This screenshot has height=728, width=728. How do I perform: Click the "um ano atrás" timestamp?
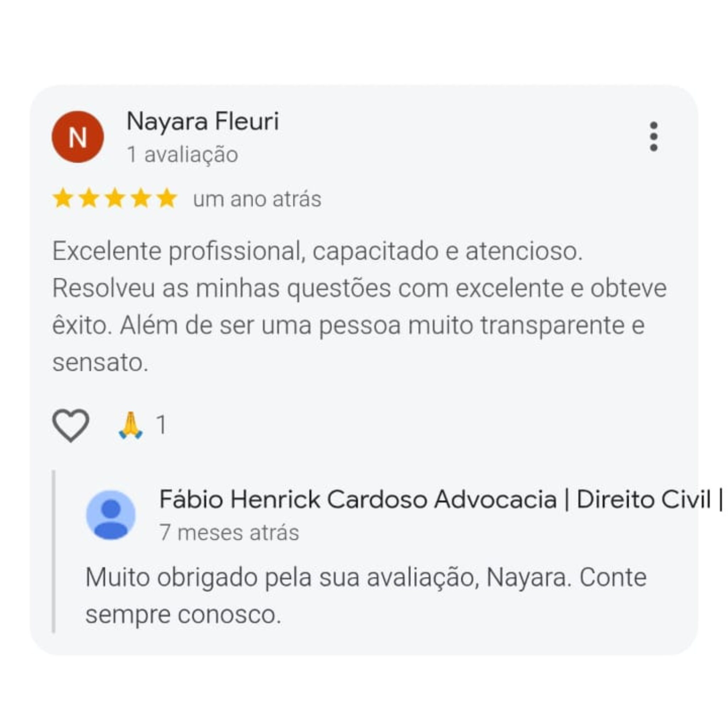(x=257, y=199)
